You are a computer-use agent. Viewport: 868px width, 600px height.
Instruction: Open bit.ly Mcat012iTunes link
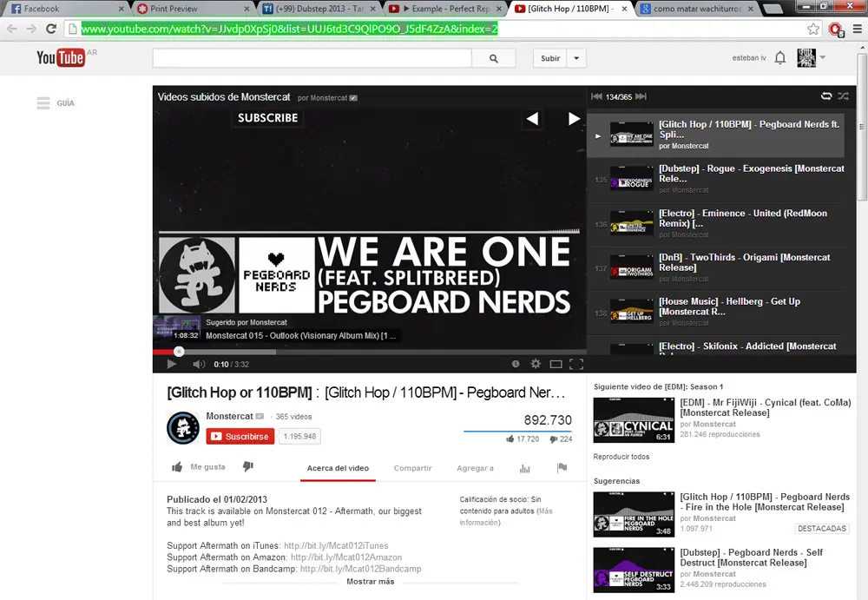point(336,545)
